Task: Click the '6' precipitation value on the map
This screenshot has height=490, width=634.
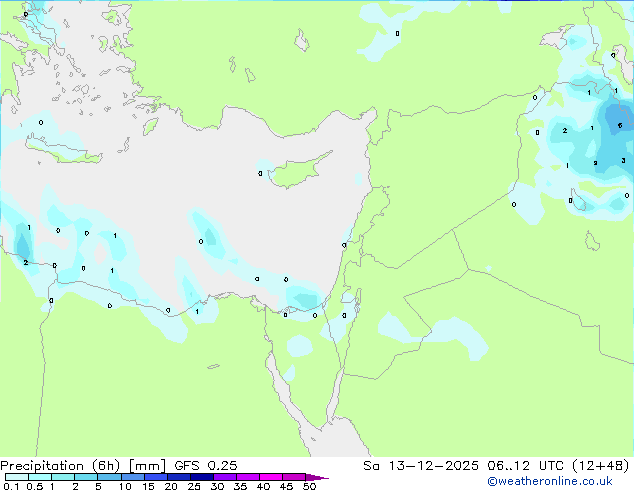Action: [620, 126]
